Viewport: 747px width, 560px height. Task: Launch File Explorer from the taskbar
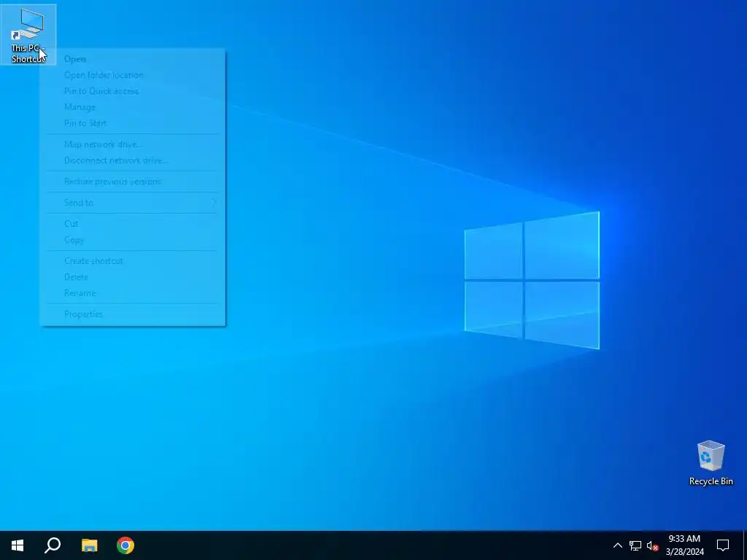pyautogui.click(x=89, y=545)
